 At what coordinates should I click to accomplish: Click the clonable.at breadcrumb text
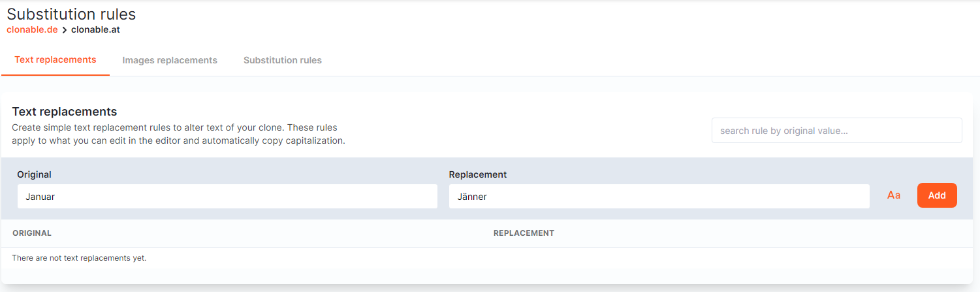[x=95, y=30]
